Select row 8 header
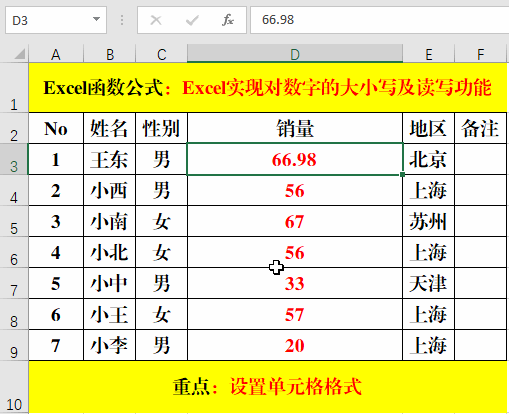 14,314
